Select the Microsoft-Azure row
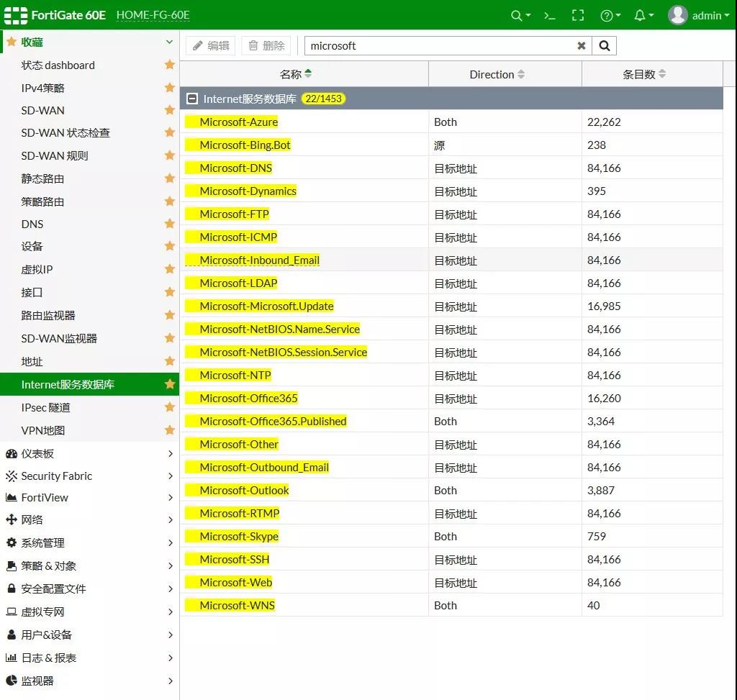This screenshot has height=700, width=737. tap(451, 122)
